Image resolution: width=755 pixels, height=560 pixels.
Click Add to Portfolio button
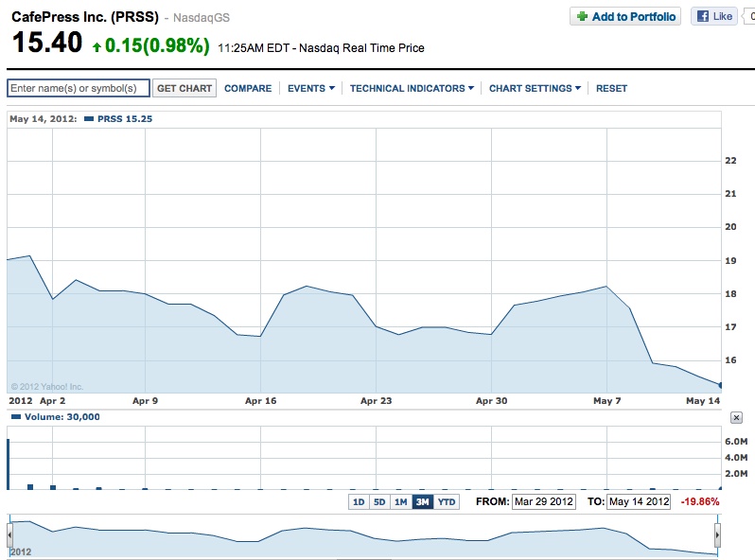tap(625, 16)
